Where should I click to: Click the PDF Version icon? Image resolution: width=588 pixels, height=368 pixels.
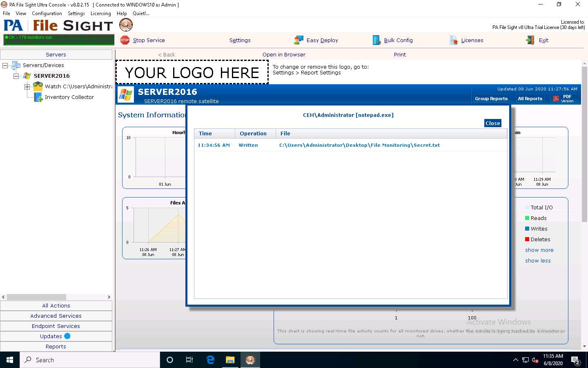[556, 99]
